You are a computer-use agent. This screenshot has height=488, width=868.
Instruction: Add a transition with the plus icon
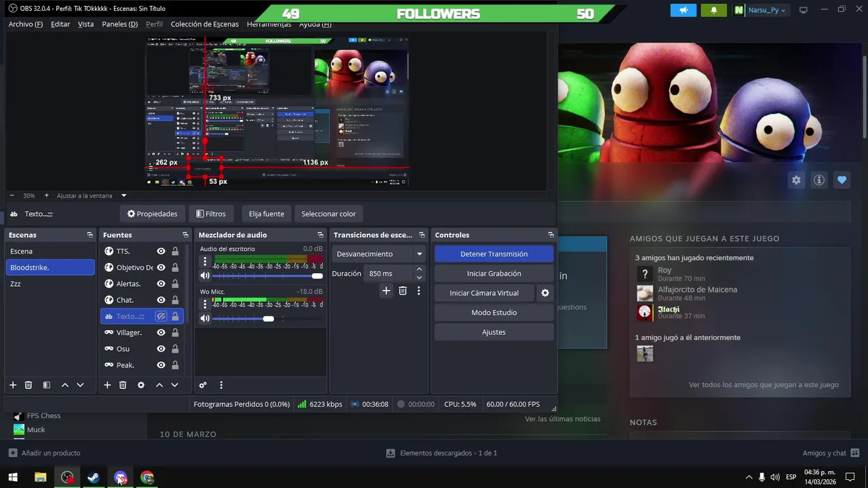click(386, 291)
